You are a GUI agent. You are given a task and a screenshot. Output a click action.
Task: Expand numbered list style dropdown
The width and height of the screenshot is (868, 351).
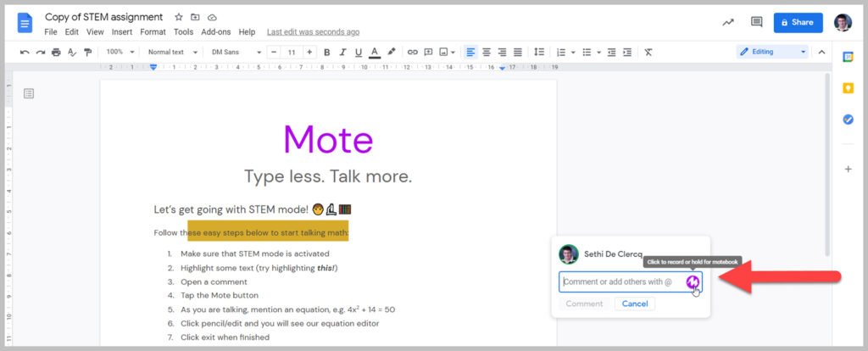[573, 53]
